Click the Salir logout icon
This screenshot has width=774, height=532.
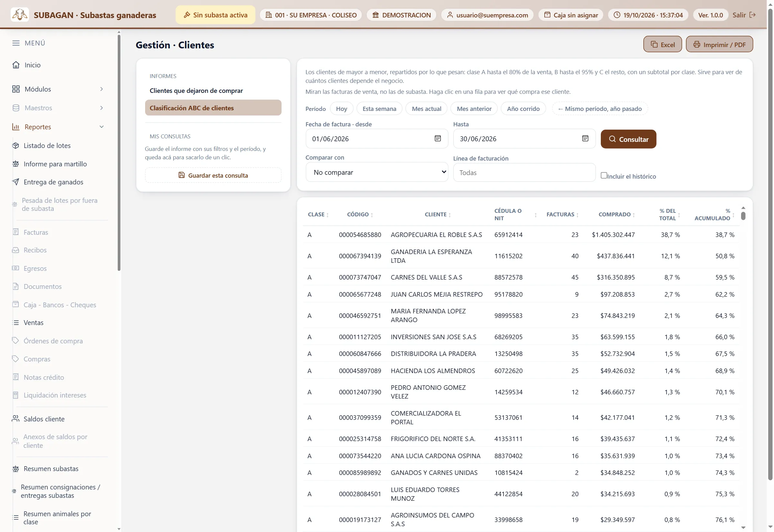point(752,15)
